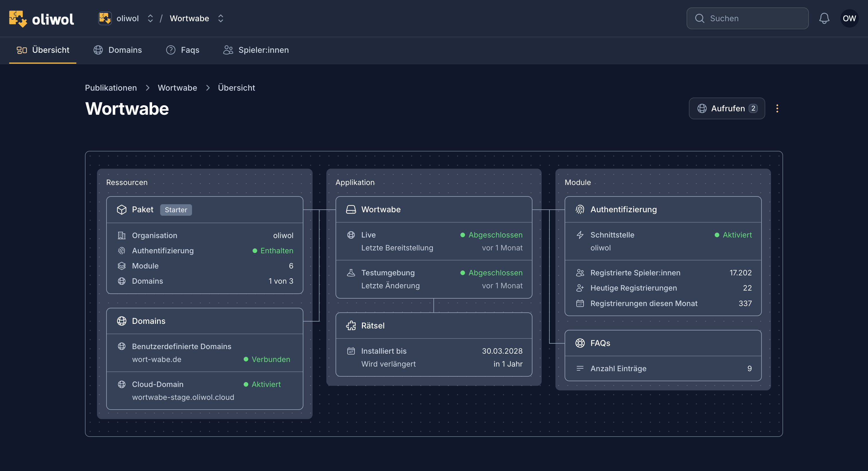
Task: Open the user menu with OW avatar
Action: 849,19
